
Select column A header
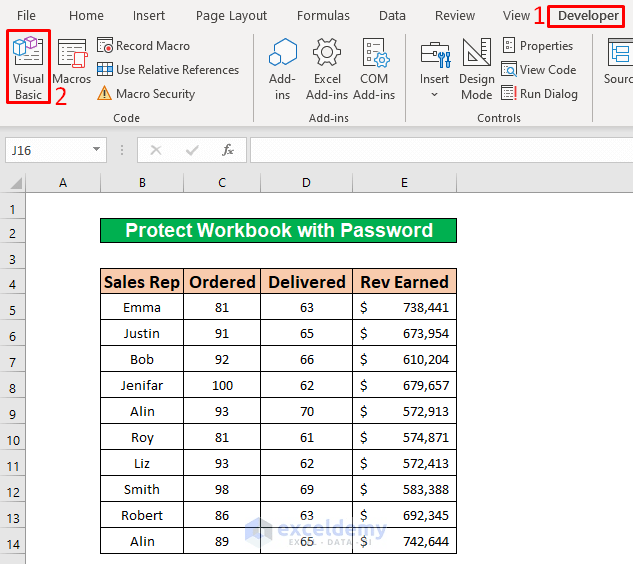tap(63, 183)
